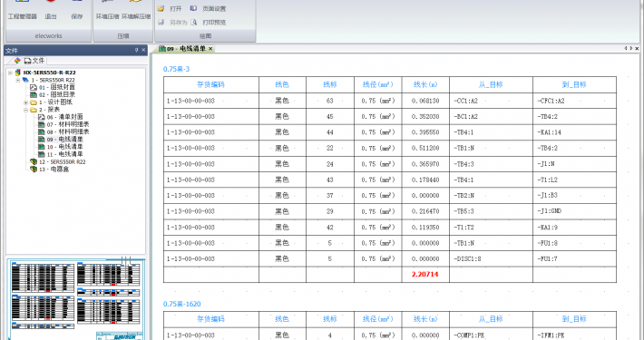Image resolution: width=644 pixels, height=340 pixels.
Task: Close the 09 - 电线清单 tab
Action: coord(210,49)
